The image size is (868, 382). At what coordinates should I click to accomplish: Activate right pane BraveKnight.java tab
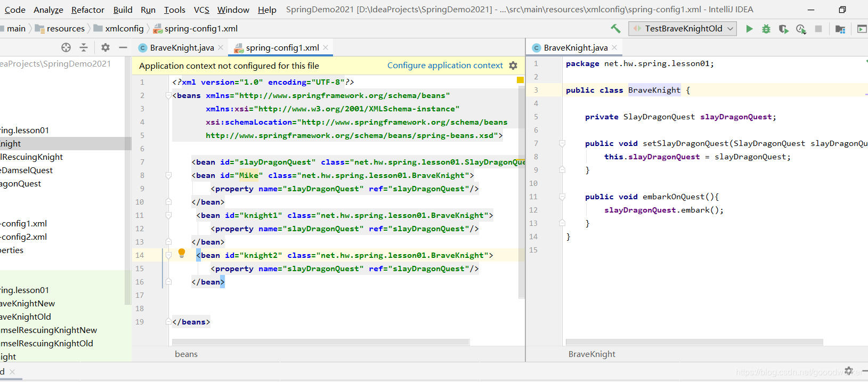pyautogui.click(x=575, y=47)
